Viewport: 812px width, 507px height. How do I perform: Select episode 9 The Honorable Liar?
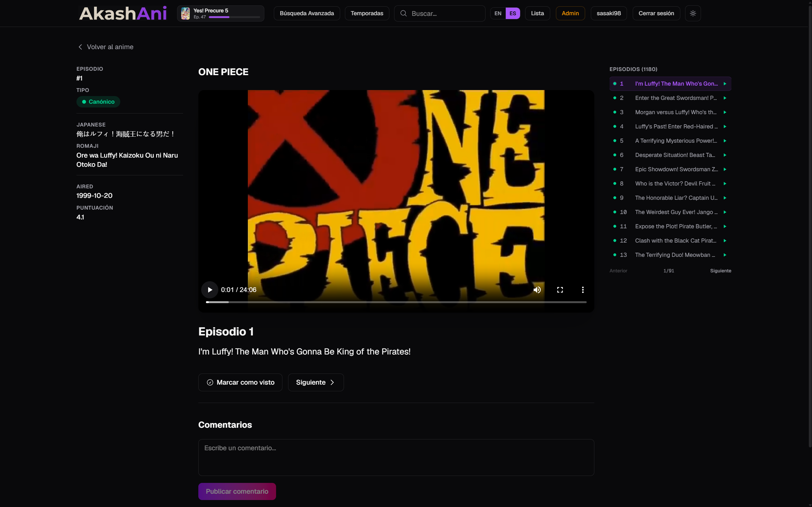[670, 198]
